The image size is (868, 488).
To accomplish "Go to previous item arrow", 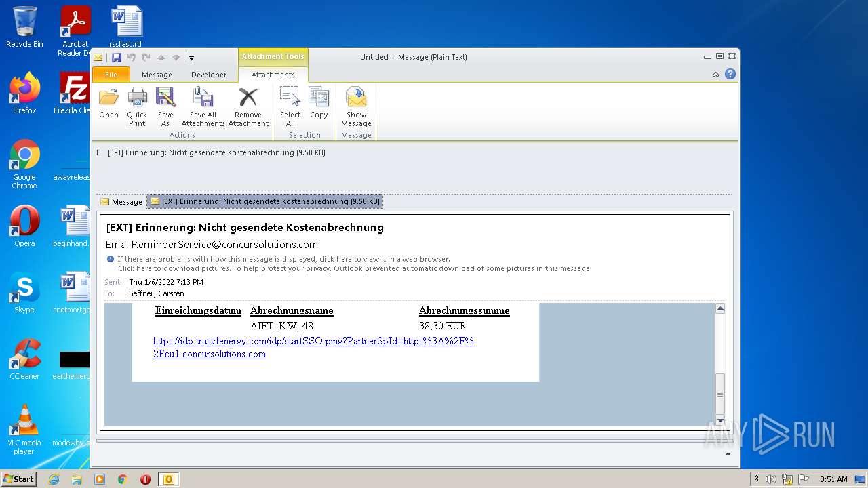I will click(161, 58).
